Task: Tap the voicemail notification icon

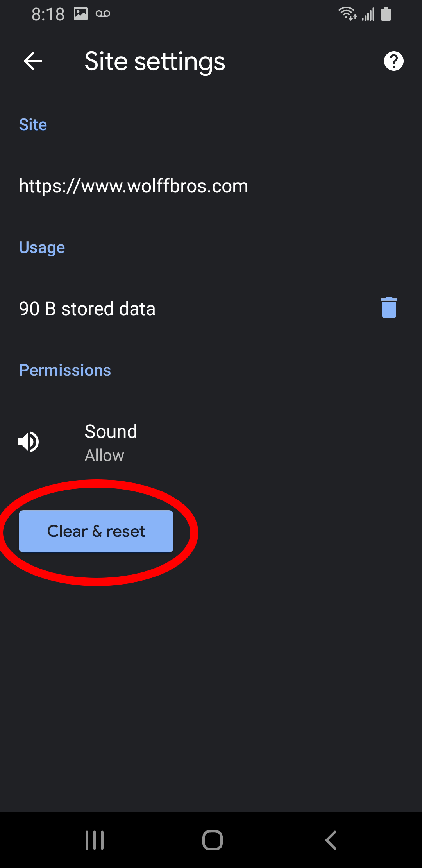Action: tap(103, 14)
